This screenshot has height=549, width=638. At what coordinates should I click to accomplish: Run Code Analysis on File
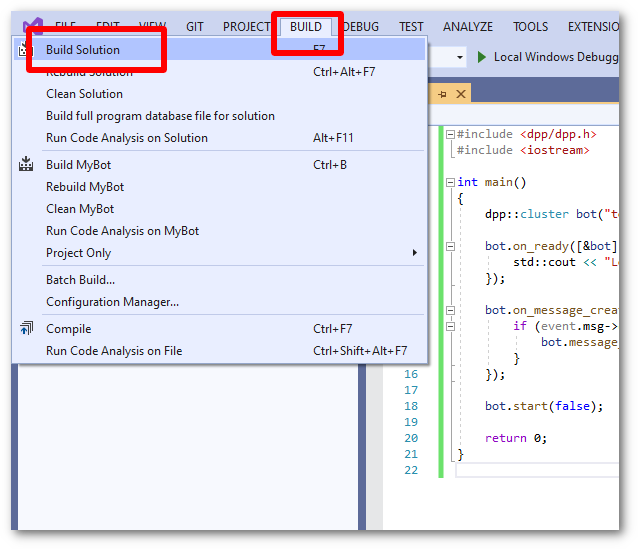pos(114,351)
